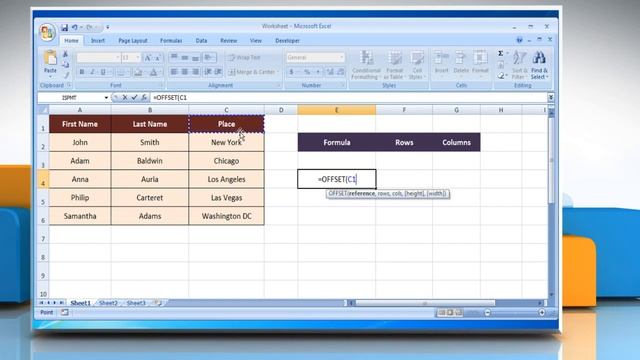The width and height of the screenshot is (640, 360).
Task: Click the Orientation text angle icon
Action: pyautogui.click(x=209, y=58)
